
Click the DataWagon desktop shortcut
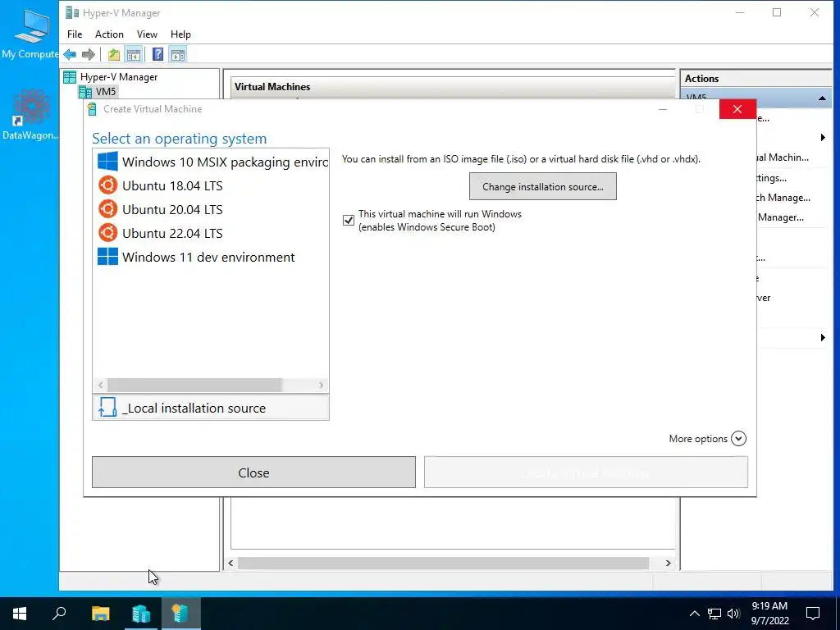pos(30,115)
